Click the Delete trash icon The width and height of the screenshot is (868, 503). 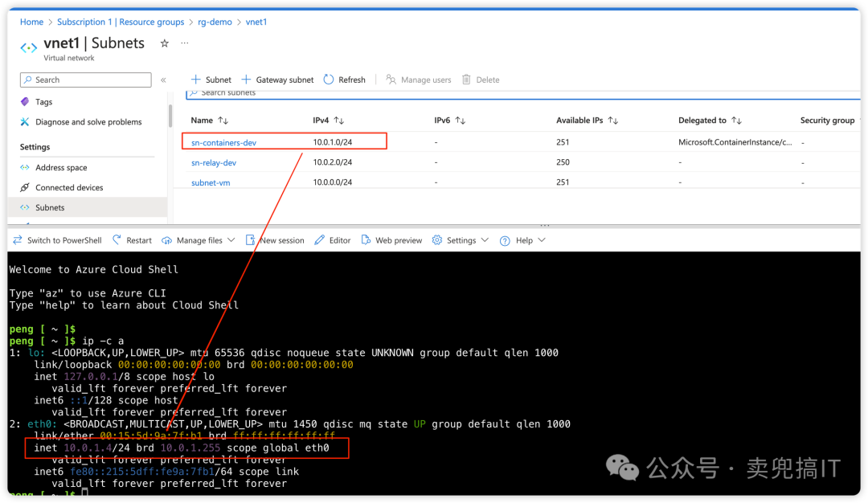point(467,80)
